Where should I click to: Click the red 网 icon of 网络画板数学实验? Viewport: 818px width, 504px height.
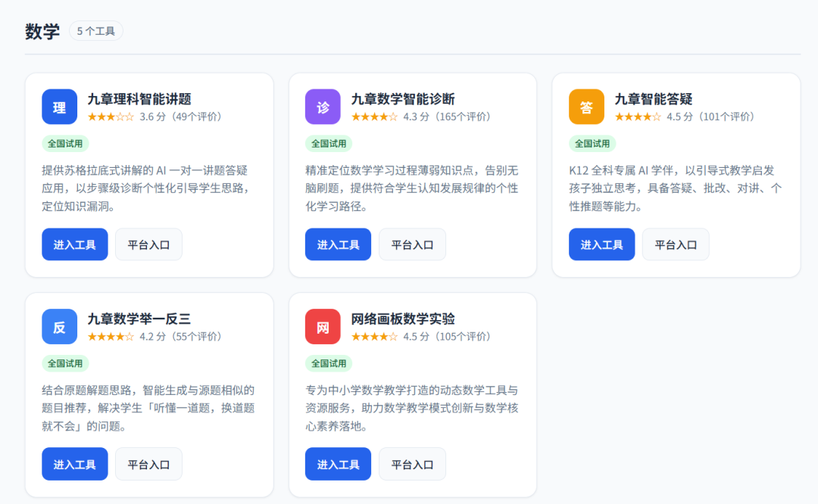(x=323, y=327)
